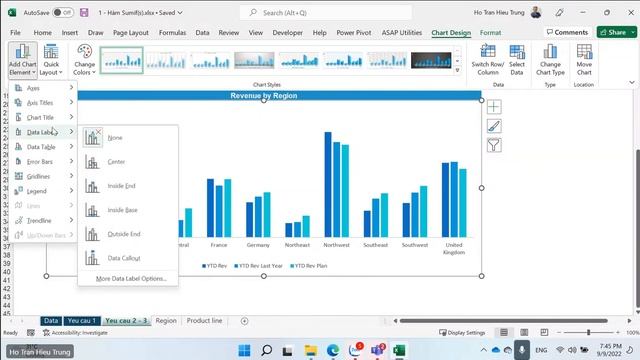Expand the Legend submenu arrow
The width and height of the screenshot is (640, 360).
(71, 191)
